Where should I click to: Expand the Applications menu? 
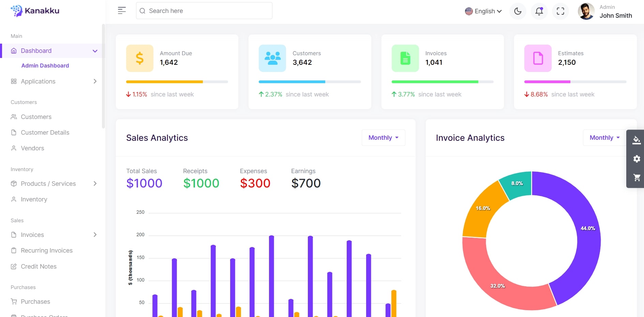[38, 81]
